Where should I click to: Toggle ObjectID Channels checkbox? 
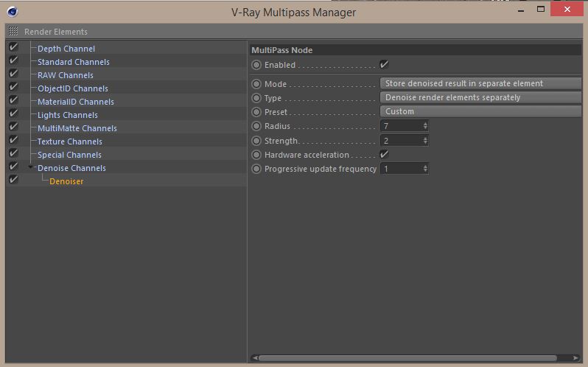[13, 87]
